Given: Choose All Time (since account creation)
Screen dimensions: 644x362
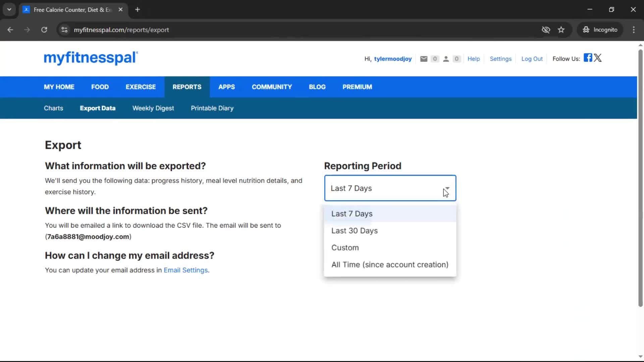Looking at the screenshot, I should point(390,265).
